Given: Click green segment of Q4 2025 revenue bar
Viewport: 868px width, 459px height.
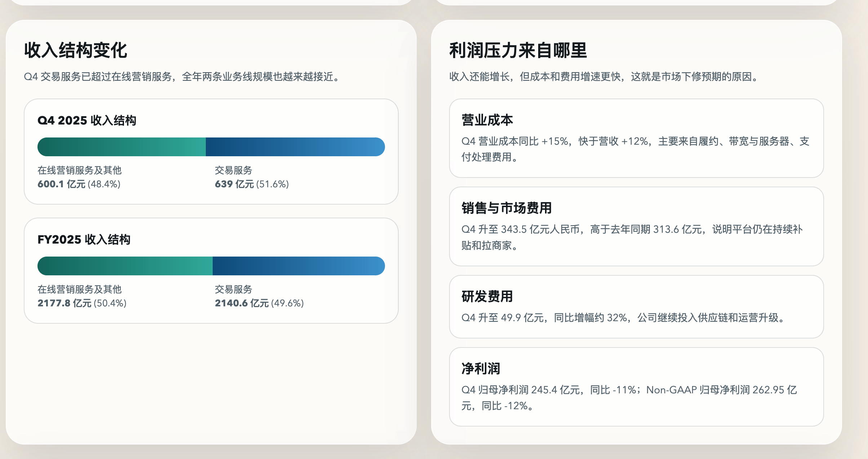Looking at the screenshot, I should tap(121, 147).
